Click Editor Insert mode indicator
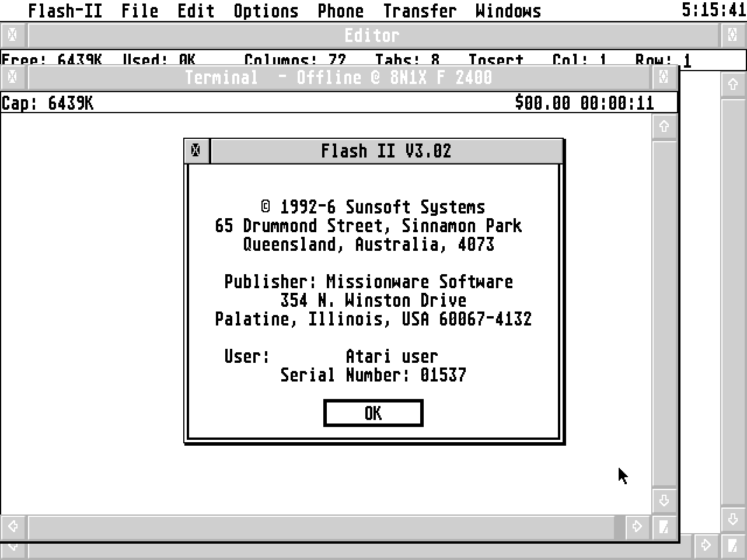The image size is (747, 560). (496, 60)
